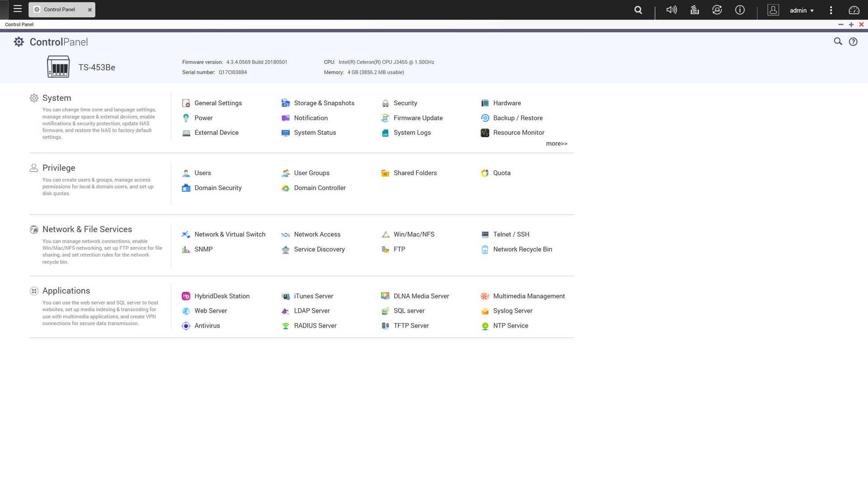Open System Status
868x486 pixels.
pyautogui.click(x=308, y=133)
